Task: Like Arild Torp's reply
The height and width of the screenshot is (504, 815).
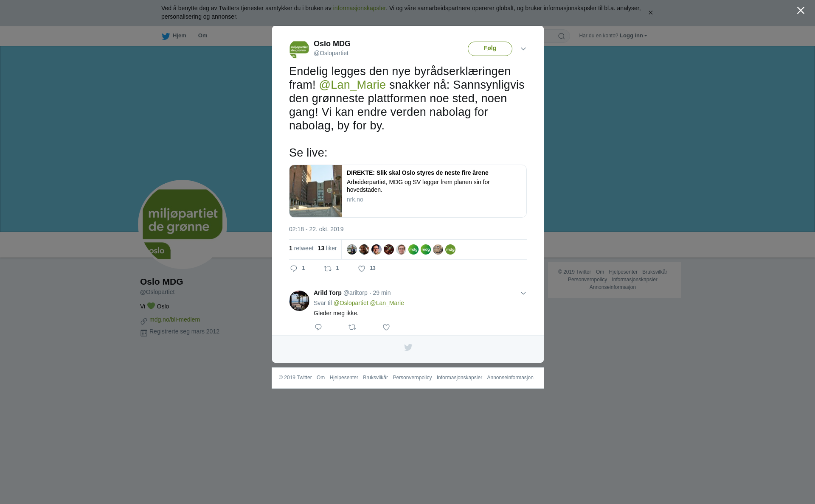Action: tap(386, 327)
